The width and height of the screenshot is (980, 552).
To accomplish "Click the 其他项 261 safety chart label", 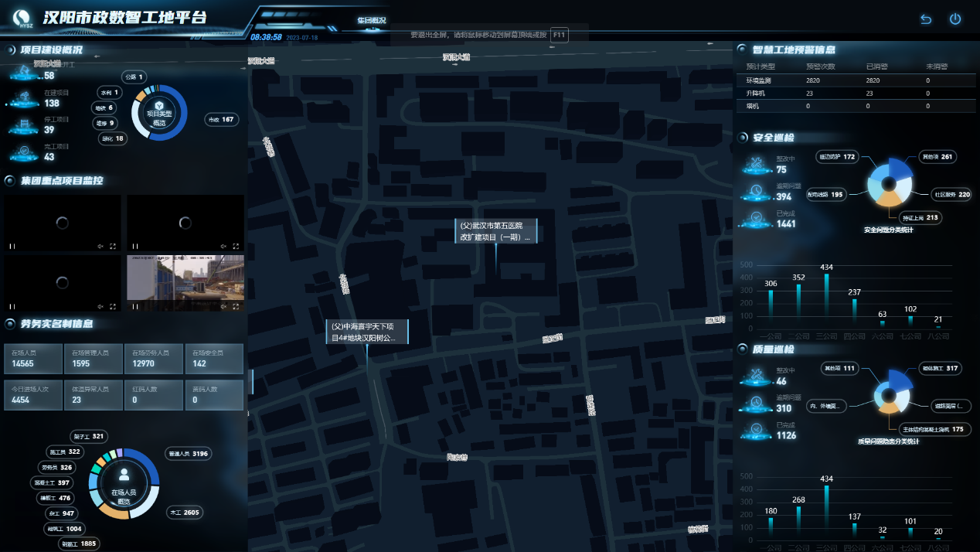I will pyautogui.click(x=937, y=157).
